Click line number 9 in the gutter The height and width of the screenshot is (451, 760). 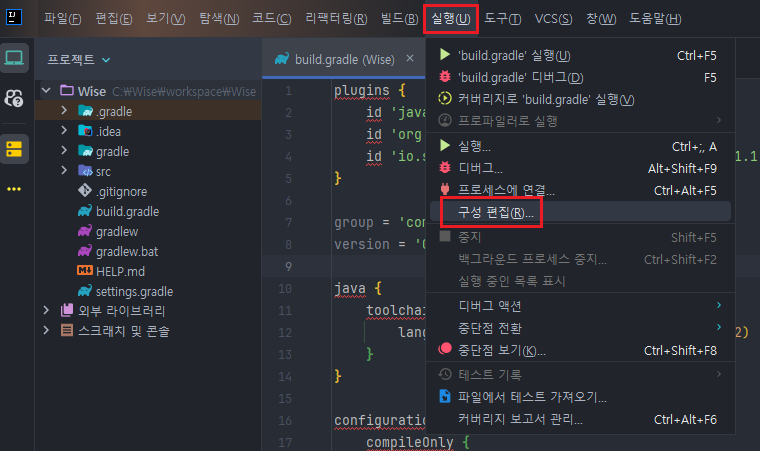click(288, 266)
